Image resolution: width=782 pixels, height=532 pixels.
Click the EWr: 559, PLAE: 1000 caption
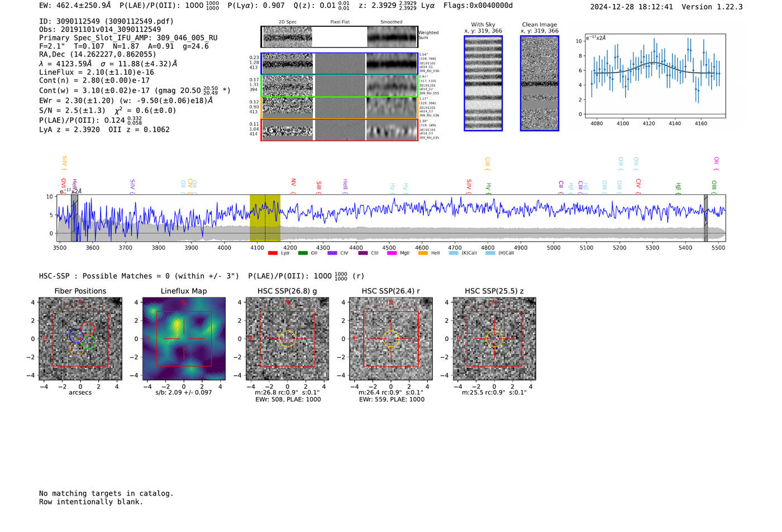[392, 399]
